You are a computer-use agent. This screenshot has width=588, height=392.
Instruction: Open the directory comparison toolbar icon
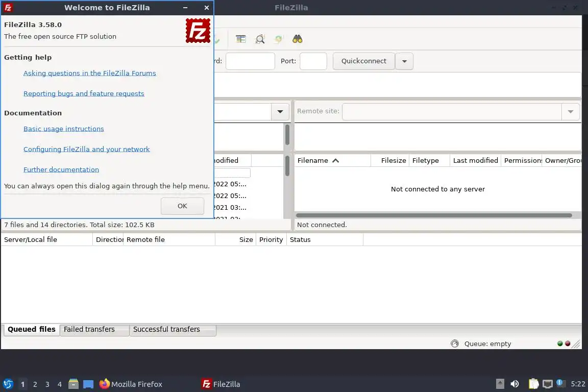[x=241, y=39]
